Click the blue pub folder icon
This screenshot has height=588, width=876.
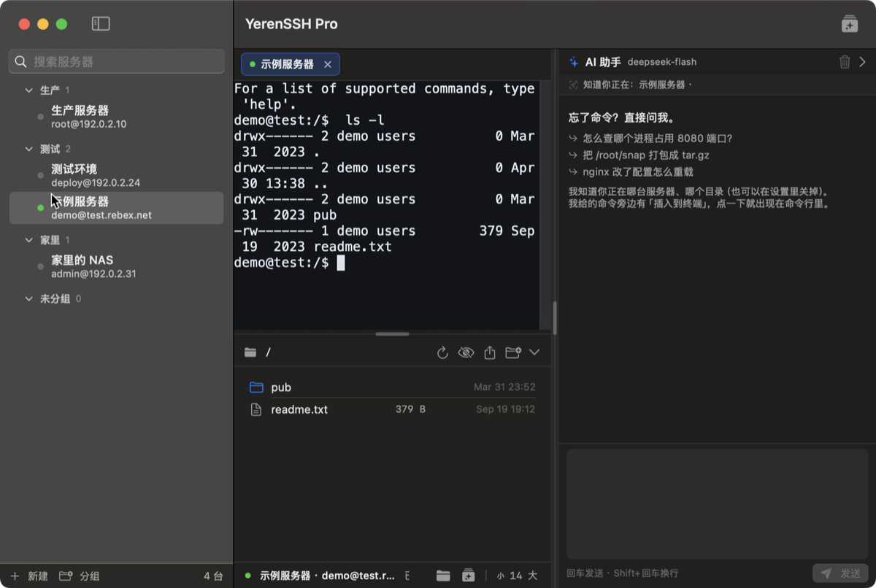click(x=256, y=387)
